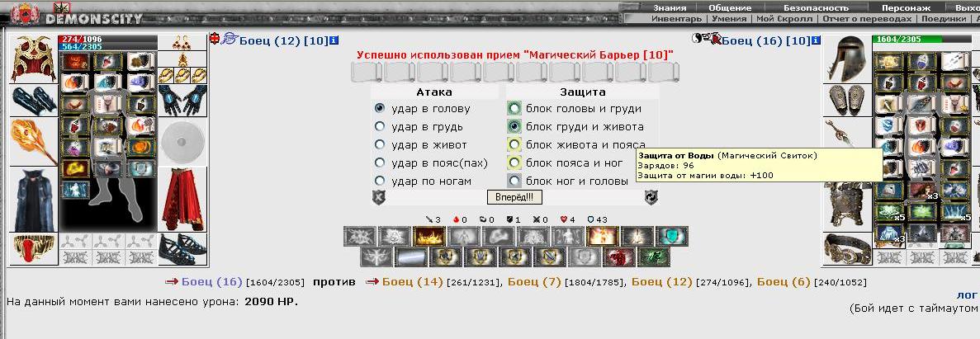Image resolution: width=980 pixels, height=339 pixels.
Task: Click Боец (7) in the battle list
Action: tap(534, 282)
